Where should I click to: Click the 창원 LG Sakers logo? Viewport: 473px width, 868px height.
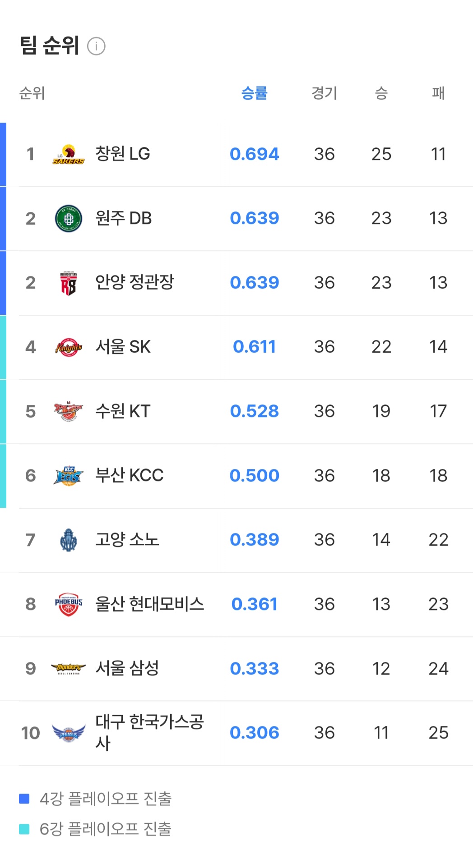pos(68,154)
